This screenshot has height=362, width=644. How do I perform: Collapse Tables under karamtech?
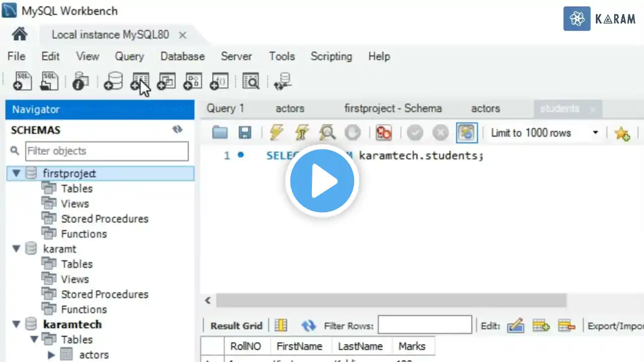pyautogui.click(x=34, y=339)
